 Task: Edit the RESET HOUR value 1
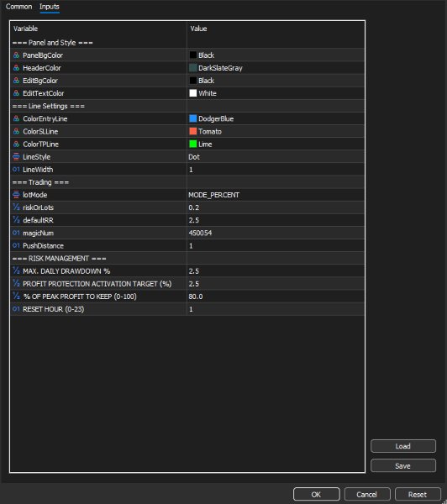click(276, 309)
